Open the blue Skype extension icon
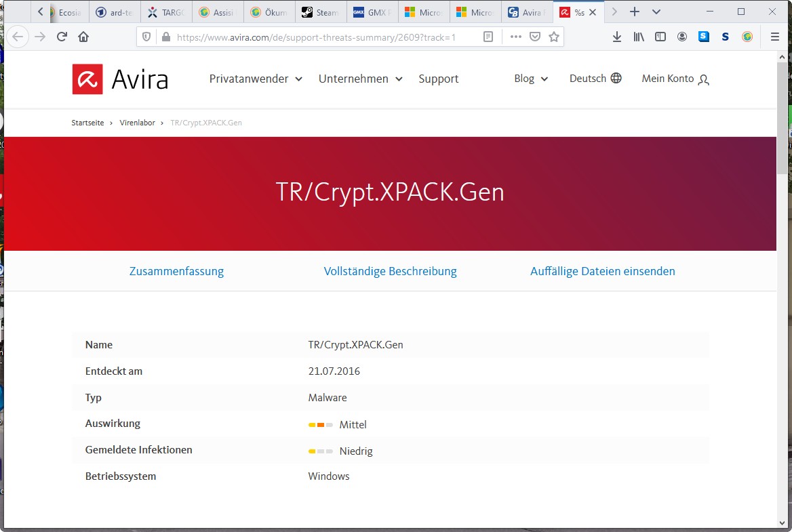This screenshot has width=792, height=532. tap(704, 37)
